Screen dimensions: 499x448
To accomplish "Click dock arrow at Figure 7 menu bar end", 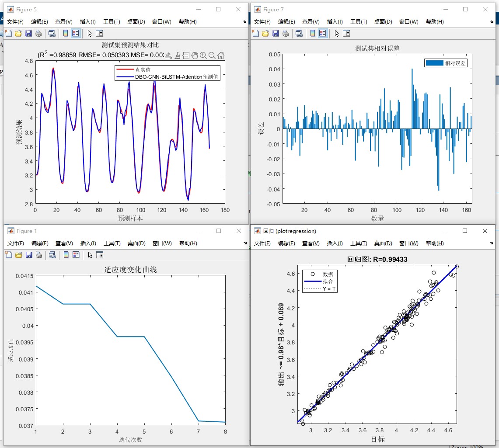I will point(492,21).
